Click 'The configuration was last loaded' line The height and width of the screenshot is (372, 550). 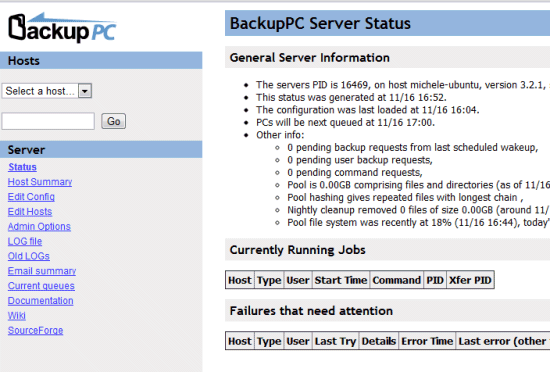click(x=368, y=110)
